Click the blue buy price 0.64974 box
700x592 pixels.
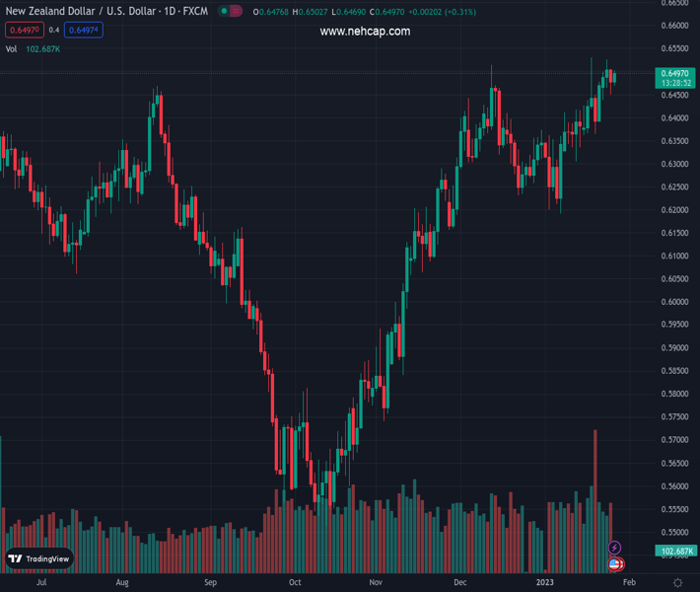[x=84, y=31]
